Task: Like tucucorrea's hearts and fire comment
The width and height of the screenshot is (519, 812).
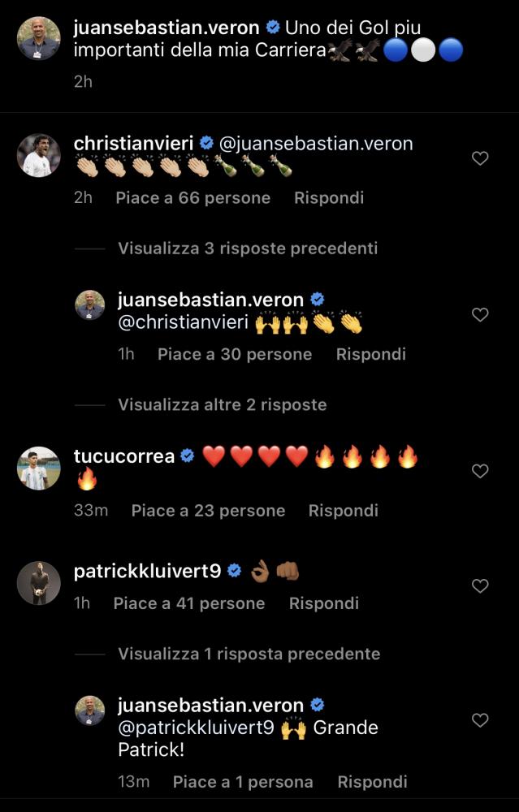Action: (x=480, y=471)
